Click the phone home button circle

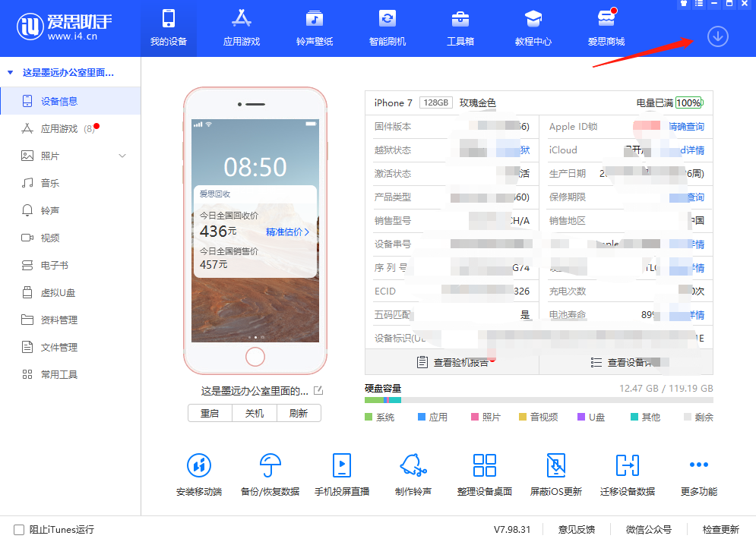click(255, 357)
